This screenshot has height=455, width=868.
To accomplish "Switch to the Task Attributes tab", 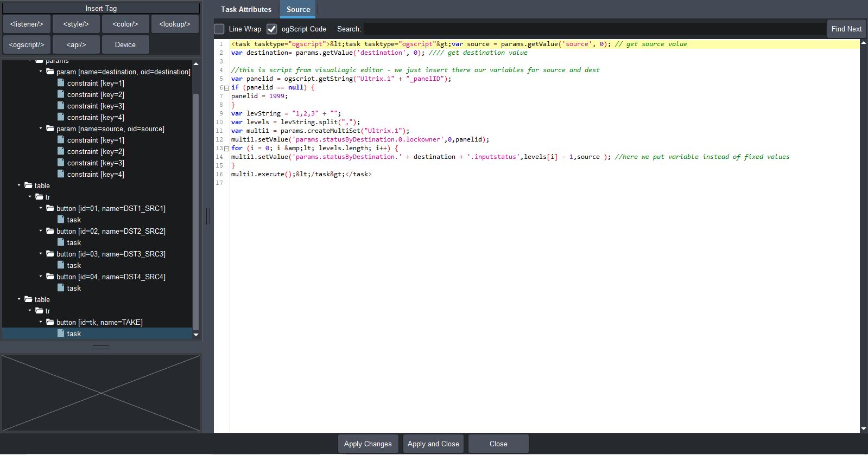I will (x=246, y=9).
